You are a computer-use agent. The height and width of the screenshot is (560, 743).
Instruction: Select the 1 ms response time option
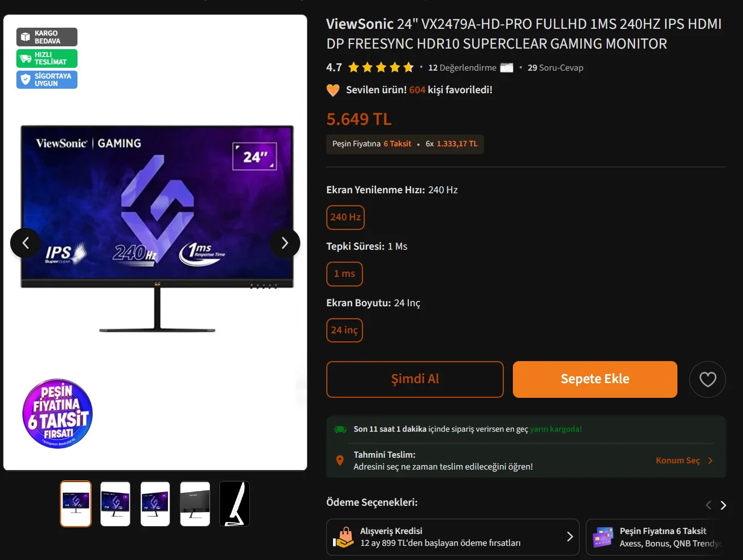344,274
